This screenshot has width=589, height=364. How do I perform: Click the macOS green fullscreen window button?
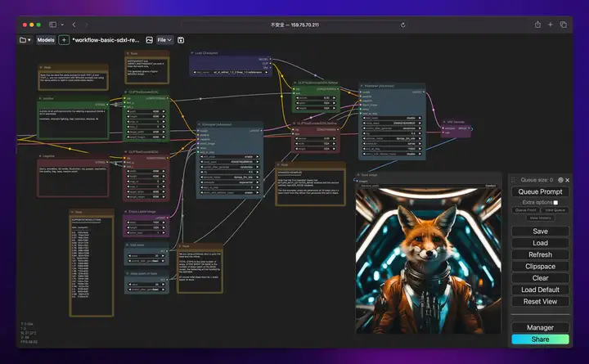point(38,25)
